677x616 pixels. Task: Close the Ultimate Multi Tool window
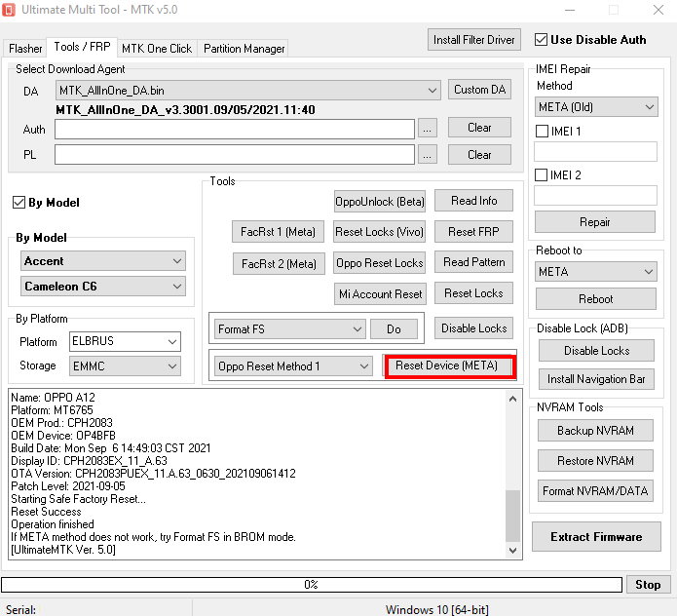coord(658,10)
